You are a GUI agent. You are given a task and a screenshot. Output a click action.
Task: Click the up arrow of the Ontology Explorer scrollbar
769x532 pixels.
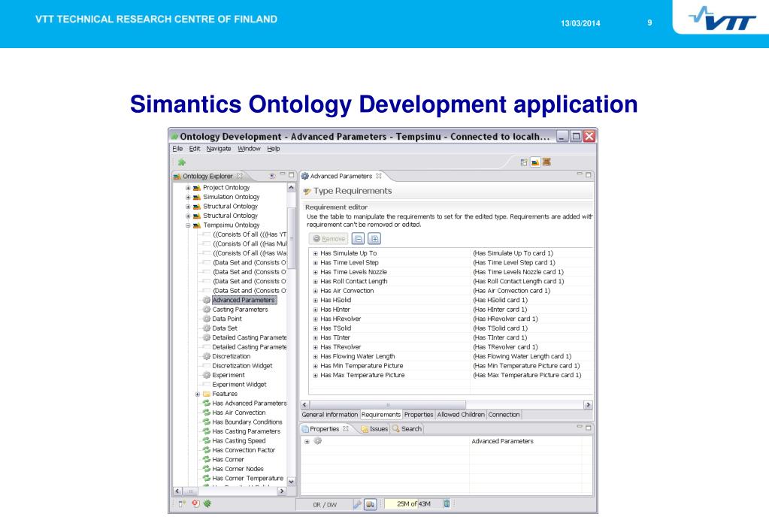tap(292, 188)
